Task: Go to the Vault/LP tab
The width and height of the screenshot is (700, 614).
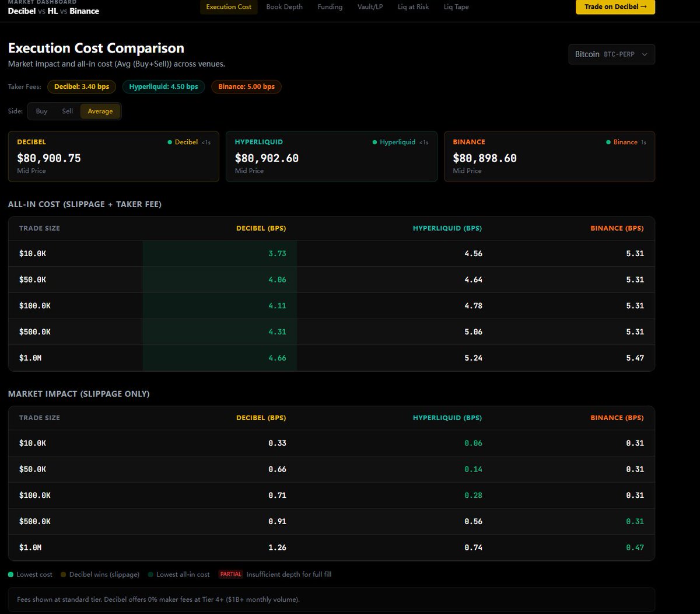Action: point(370,7)
